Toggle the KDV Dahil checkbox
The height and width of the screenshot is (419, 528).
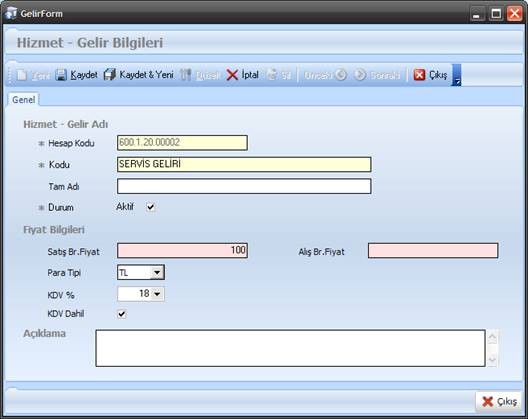[x=122, y=314]
